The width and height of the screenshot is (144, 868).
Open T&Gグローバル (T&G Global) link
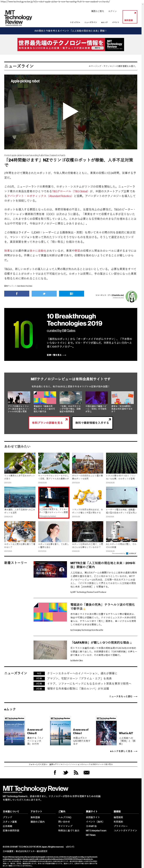pyautogui.click(x=70, y=191)
